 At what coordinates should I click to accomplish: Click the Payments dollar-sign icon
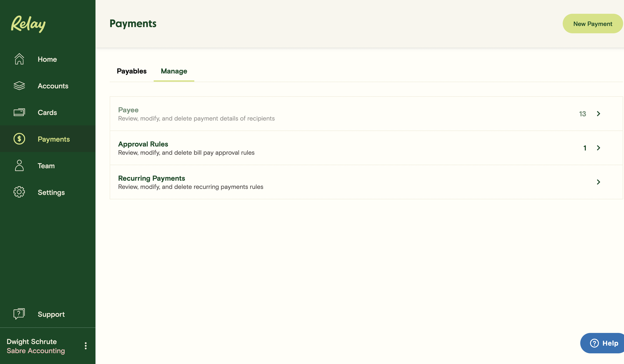pyautogui.click(x=19, y=139)
